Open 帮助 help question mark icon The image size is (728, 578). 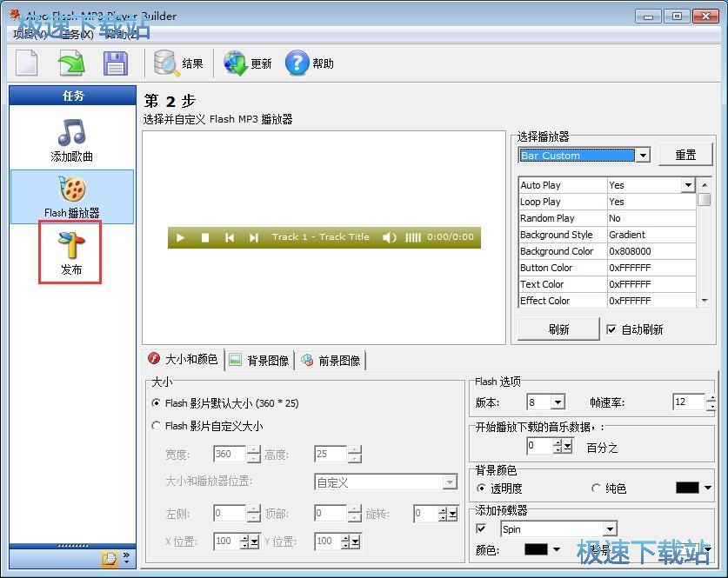click(310, 63)
